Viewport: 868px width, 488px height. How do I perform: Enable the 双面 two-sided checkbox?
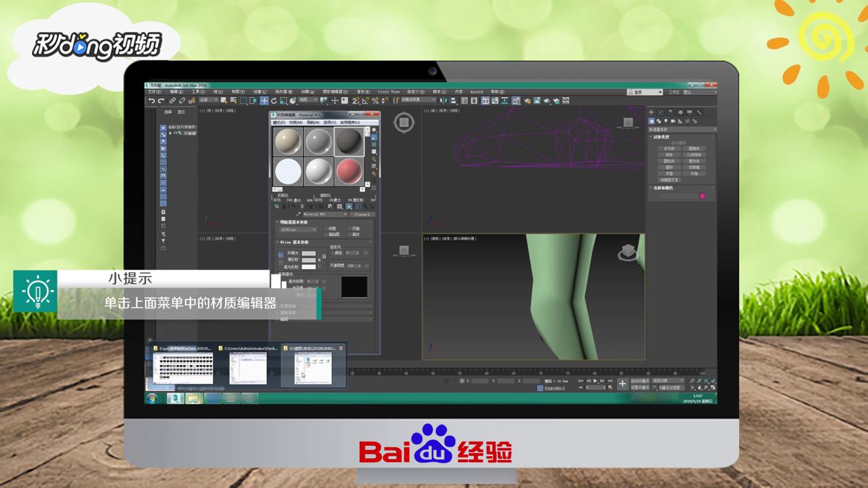350,228
